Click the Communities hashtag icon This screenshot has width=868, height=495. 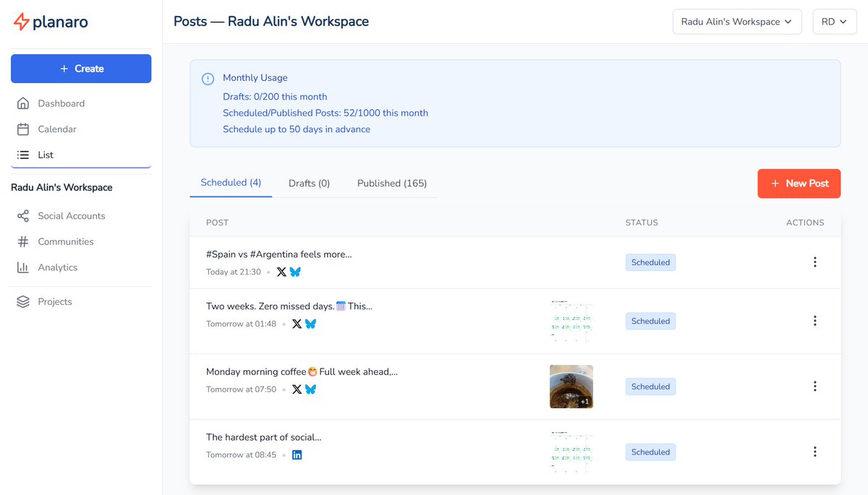tap(23, 241)
